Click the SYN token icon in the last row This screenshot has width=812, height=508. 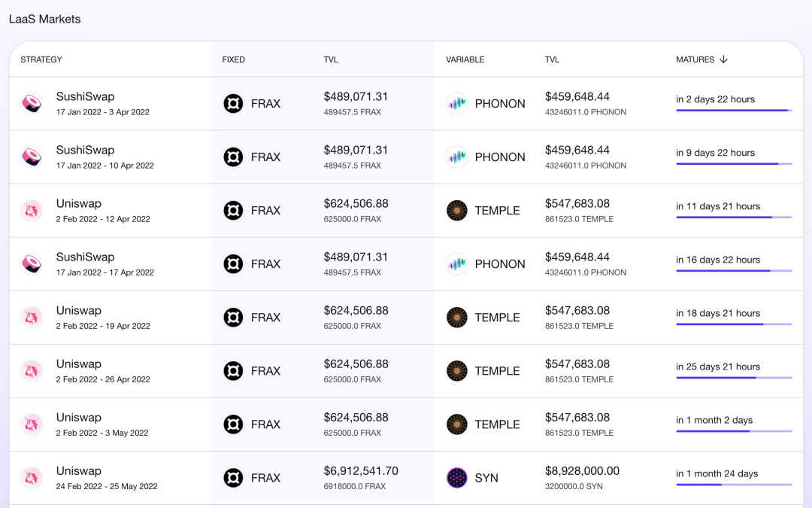click(457, 477)
